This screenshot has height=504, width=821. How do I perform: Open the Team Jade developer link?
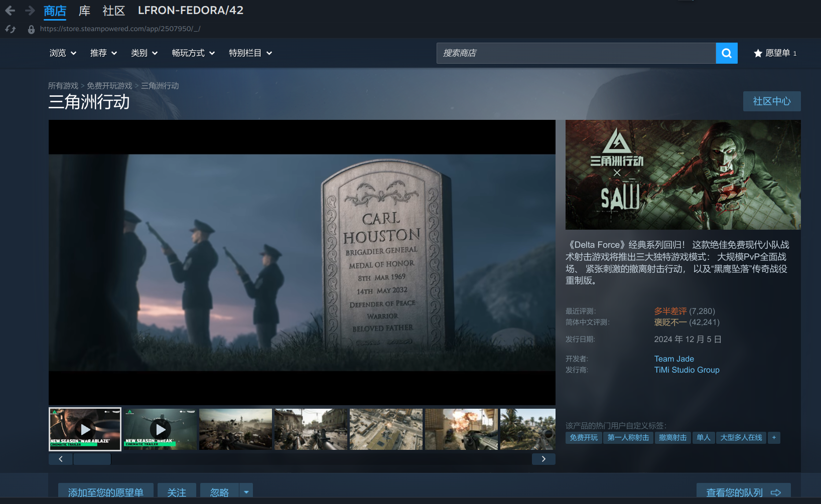pos(674,359)
